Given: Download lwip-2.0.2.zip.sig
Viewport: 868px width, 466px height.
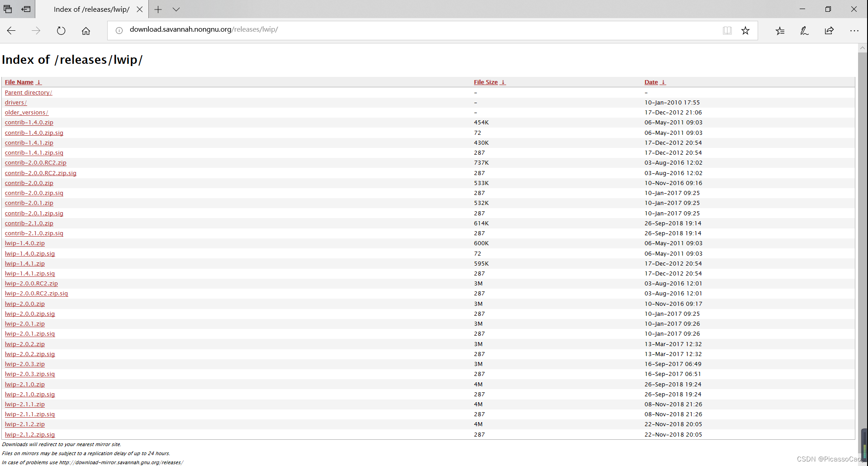Looking at the screenshot, I should click(30, 354).
